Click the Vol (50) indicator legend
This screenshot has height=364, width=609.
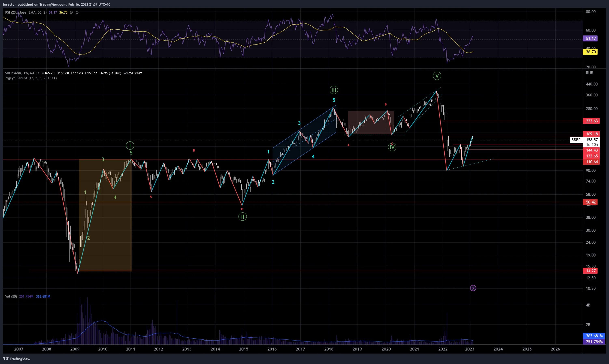click(11, 296)
